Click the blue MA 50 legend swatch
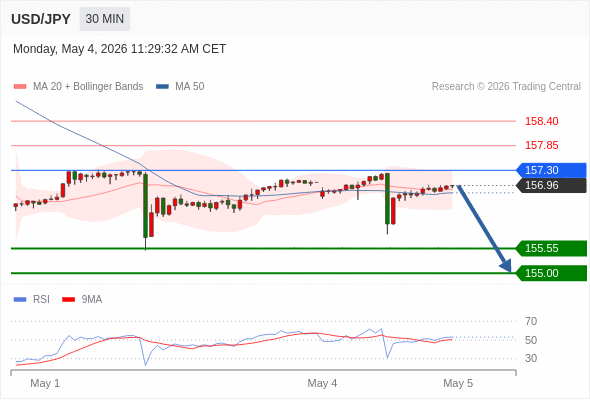 coord(162,87)
